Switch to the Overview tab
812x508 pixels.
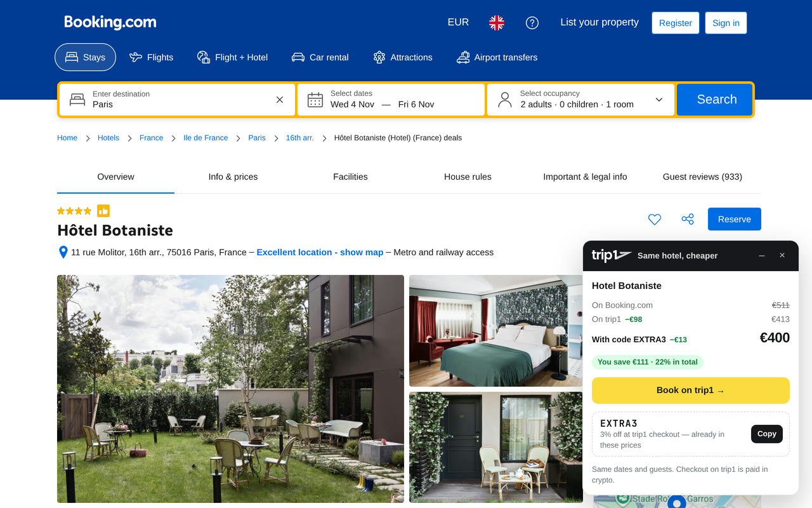click(x=115, y=177)
